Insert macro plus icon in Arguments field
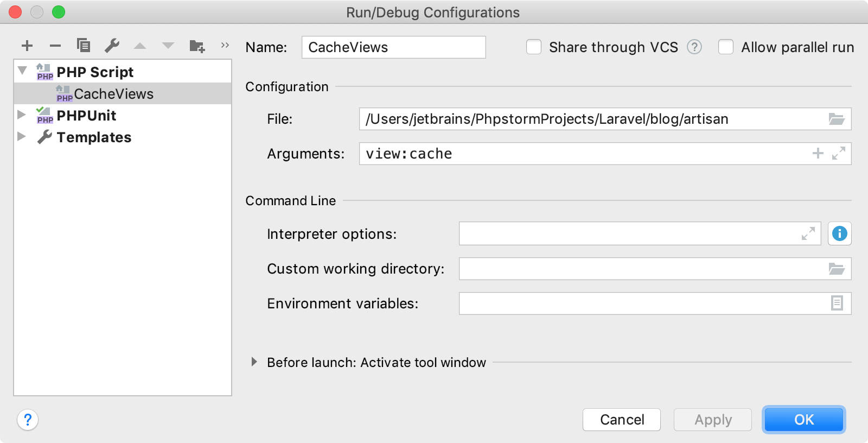Screen dimensions: 868x443 click(x=818, y=154)
